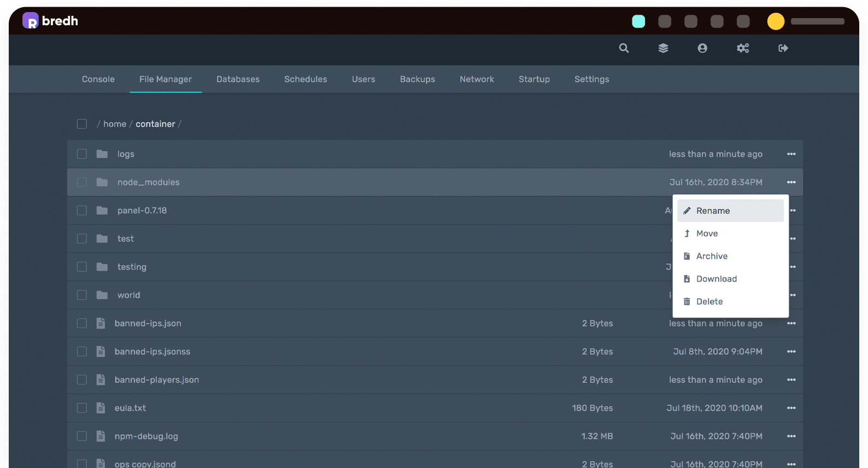The image size is (868, 468).
Task: Go to home in breadcrumb path
Action: pyautogui.click(x=115, y=124)
